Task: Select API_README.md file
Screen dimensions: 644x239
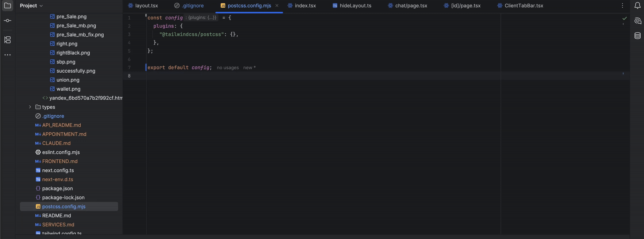Action: (61, 125)
